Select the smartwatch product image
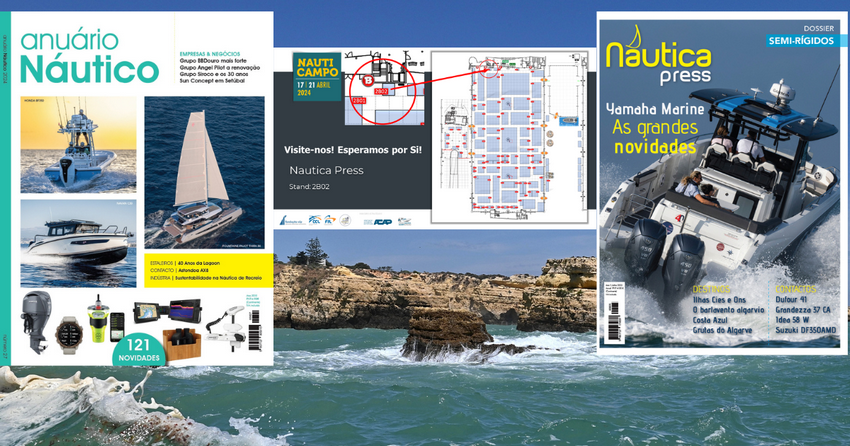Screen dimensions: 850x446 pos(69,334)
